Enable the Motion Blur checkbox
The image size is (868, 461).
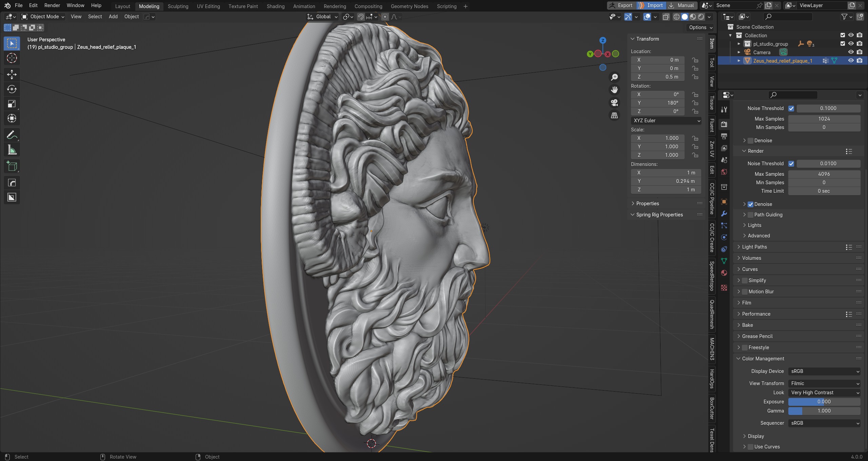[745, 292]
